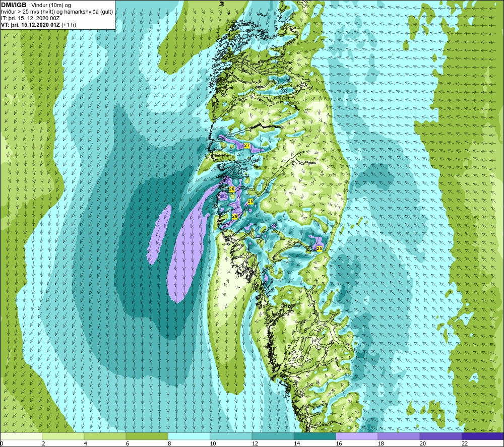Click the yellow 27 gust label

[247, 145]
